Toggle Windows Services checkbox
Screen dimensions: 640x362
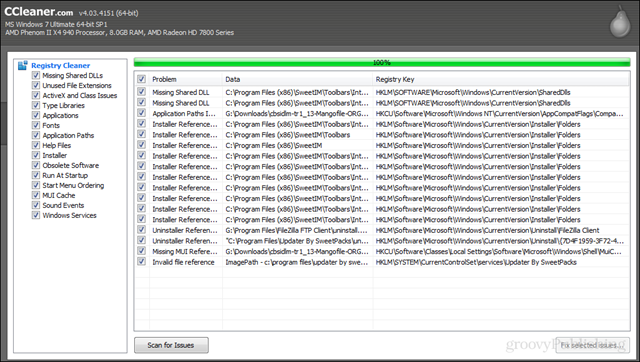pyautogui.click(x=36, y=215)
